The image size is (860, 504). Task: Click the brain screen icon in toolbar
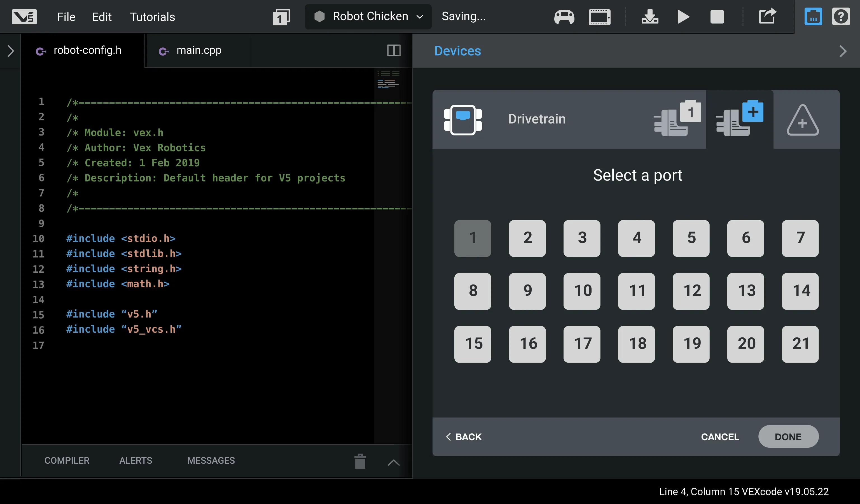tap(599, 17)
